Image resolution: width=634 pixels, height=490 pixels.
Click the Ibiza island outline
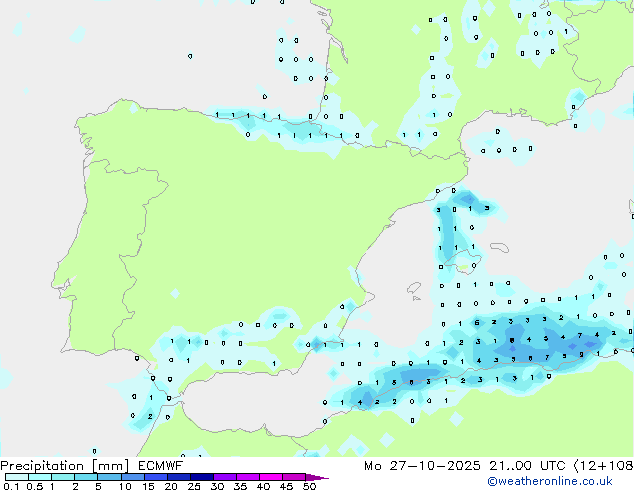pos(414,289)
